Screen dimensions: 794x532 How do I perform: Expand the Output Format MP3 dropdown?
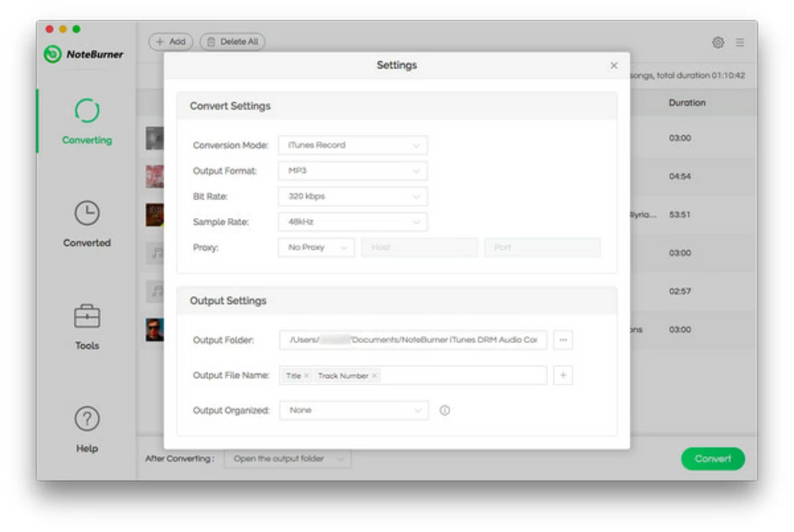(x=352, y=171)
